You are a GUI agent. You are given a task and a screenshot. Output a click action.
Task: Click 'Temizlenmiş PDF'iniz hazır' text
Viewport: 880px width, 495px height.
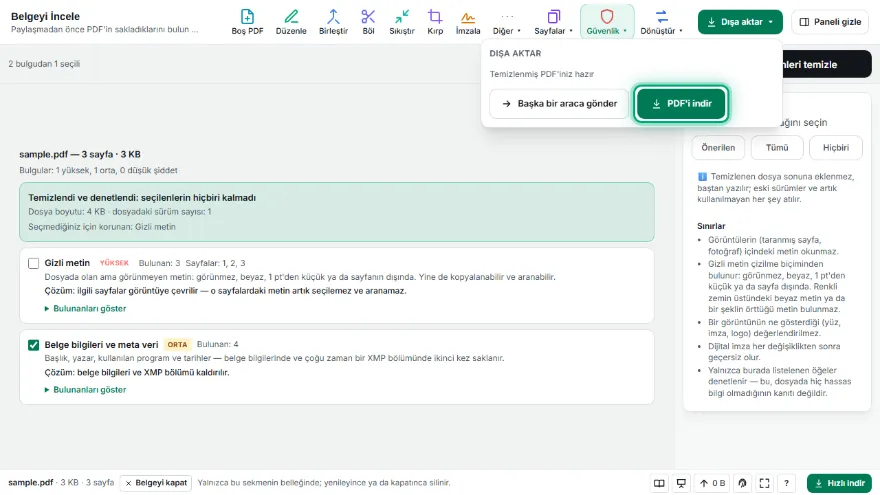click(x=542, y=74)
